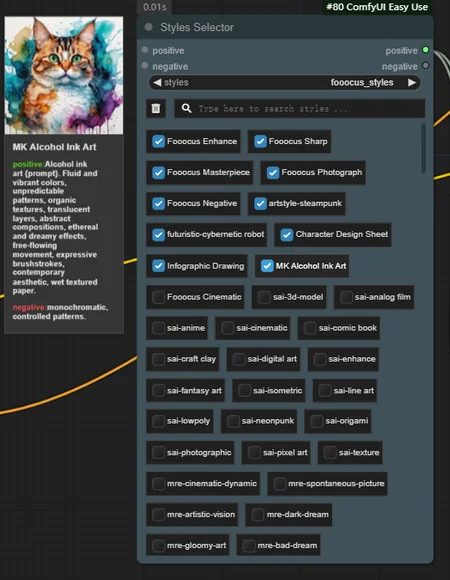Click the trash icon to clear selected styles
450x580 pixels.
pyautogui.click(x=156, y=108)
